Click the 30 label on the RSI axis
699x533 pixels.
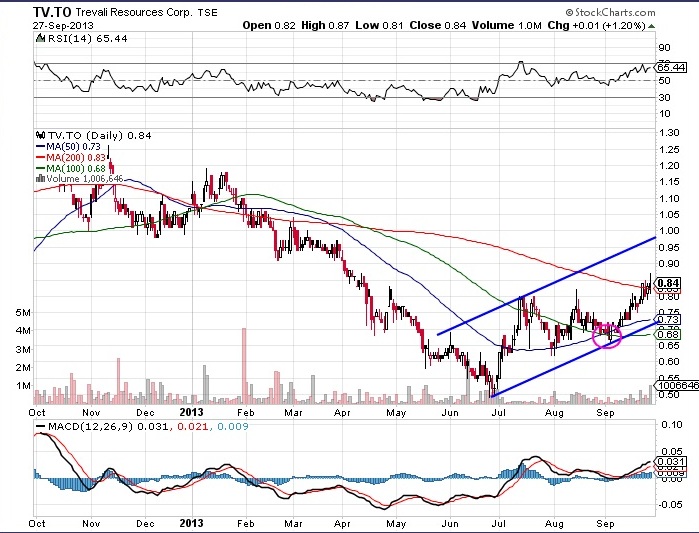[x=664, y=97]
